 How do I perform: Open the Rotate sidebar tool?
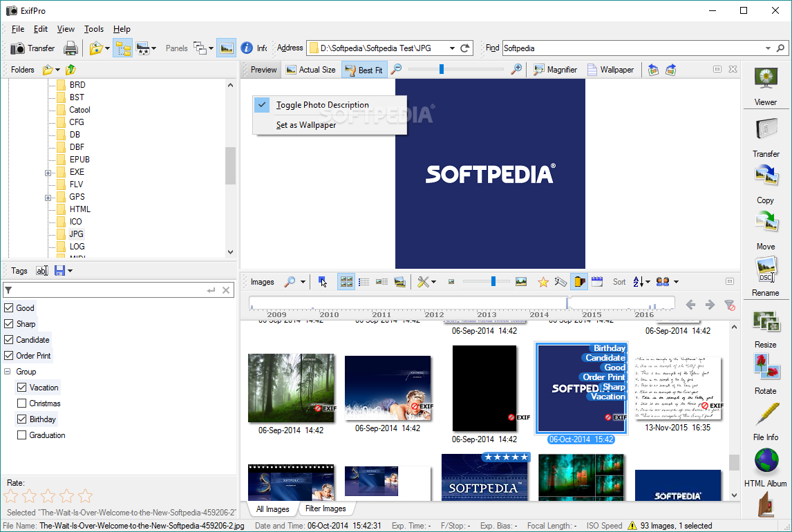pyautogui.click(x=766, y=374)
